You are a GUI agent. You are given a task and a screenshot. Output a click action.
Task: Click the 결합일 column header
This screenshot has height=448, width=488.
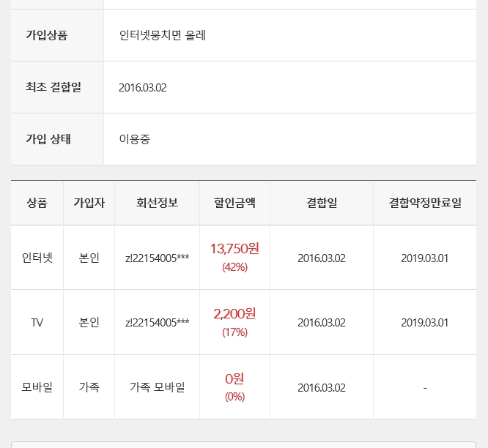(322, 203)
